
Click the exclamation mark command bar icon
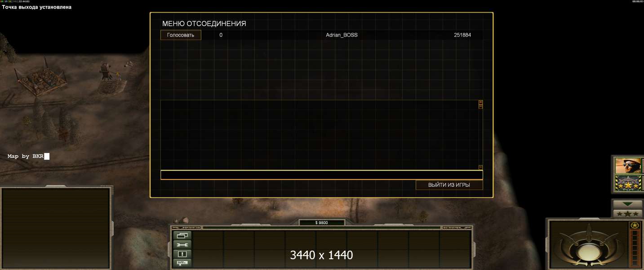pos(182,254)
